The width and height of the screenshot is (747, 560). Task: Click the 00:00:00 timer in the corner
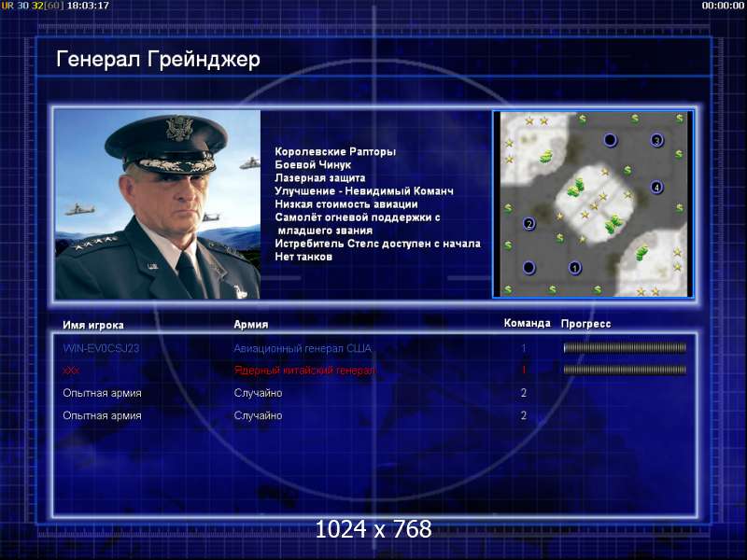point(723,6)
